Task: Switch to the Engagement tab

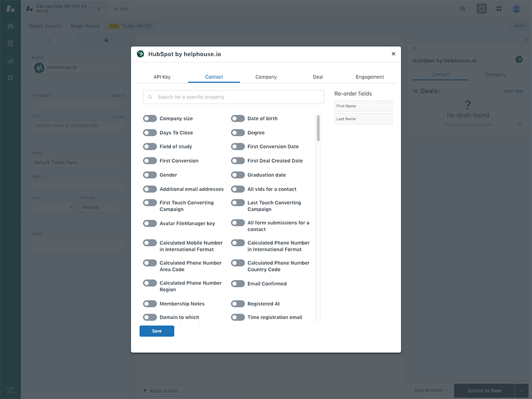Action: coord(369,77)
